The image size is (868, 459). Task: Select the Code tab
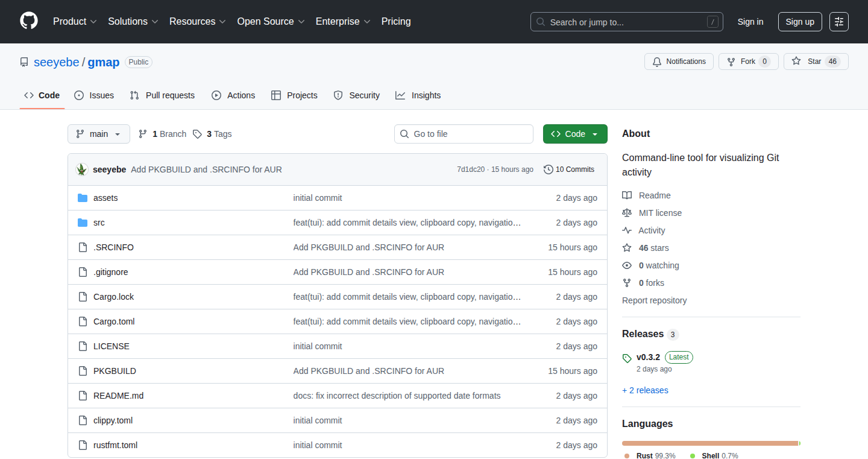click(42, 95)
